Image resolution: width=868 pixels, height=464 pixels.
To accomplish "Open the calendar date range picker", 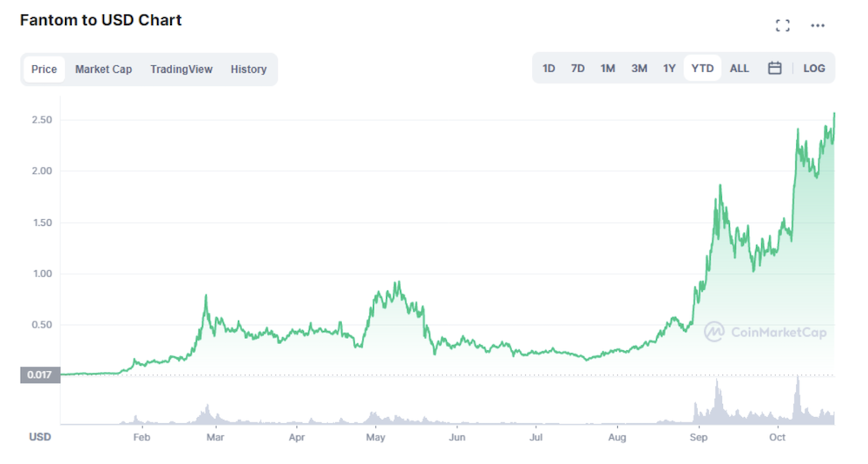I will [x=774, y=68].
